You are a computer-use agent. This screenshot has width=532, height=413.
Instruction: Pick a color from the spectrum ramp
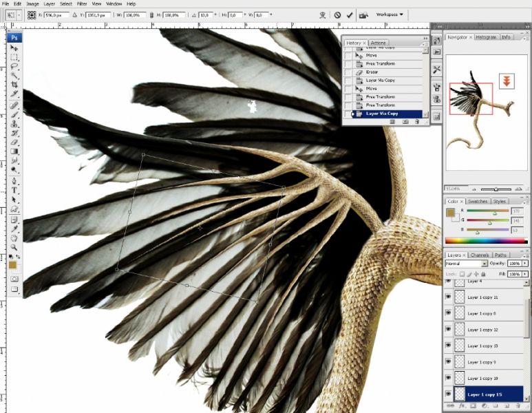pyautogui.click(x=487, y=241)
